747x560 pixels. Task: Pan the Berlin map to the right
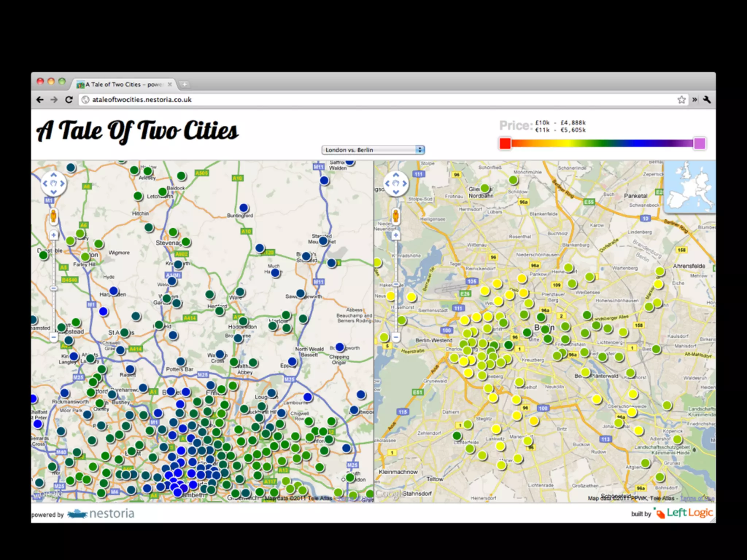[x=405, y=183]
